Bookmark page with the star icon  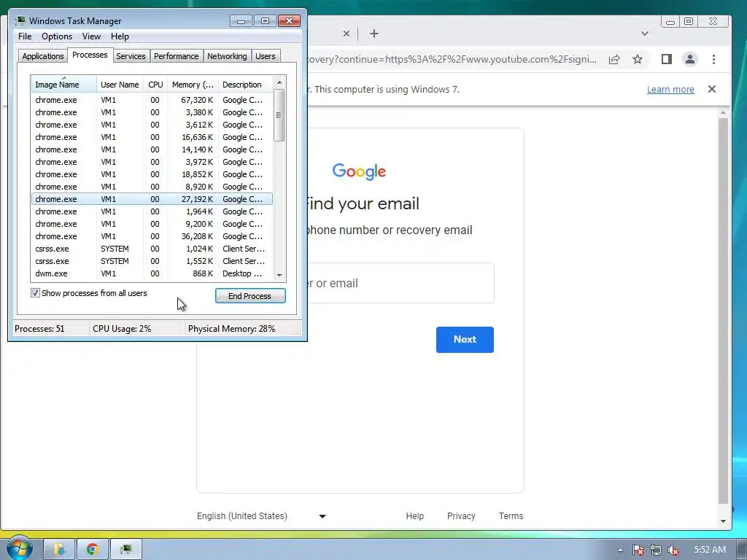[638, 60]
